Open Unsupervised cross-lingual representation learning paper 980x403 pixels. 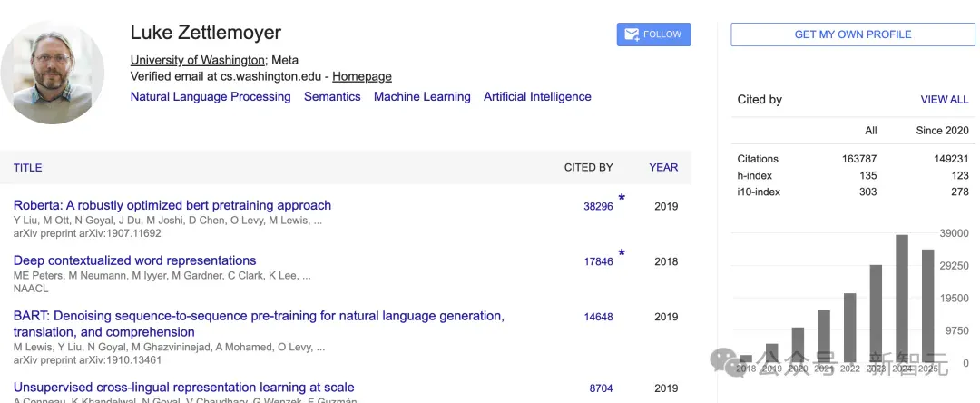click(x=183, y=388)
